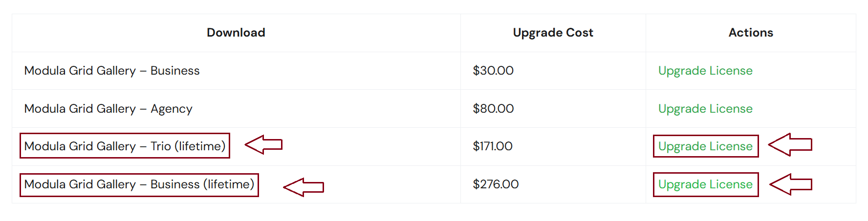Click the arrow pointing at Business (lifetime) name
868x221 pixels.
pyautogui.click(x=304, y=187)
